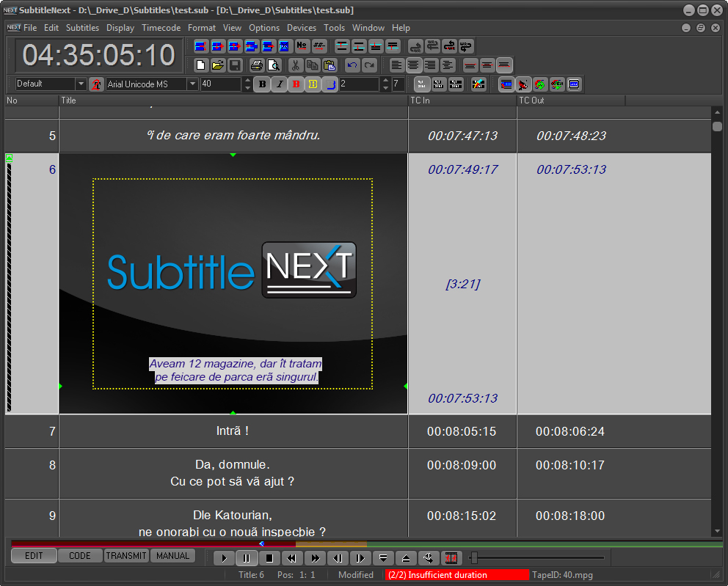728x586 pixels.
Task: Decrease the value 2 using down stepper
Action: [385, 88]
